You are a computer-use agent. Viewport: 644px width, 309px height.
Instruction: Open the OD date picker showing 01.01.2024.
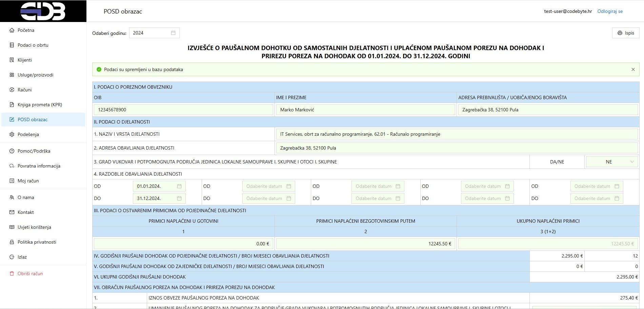(159, 186)
